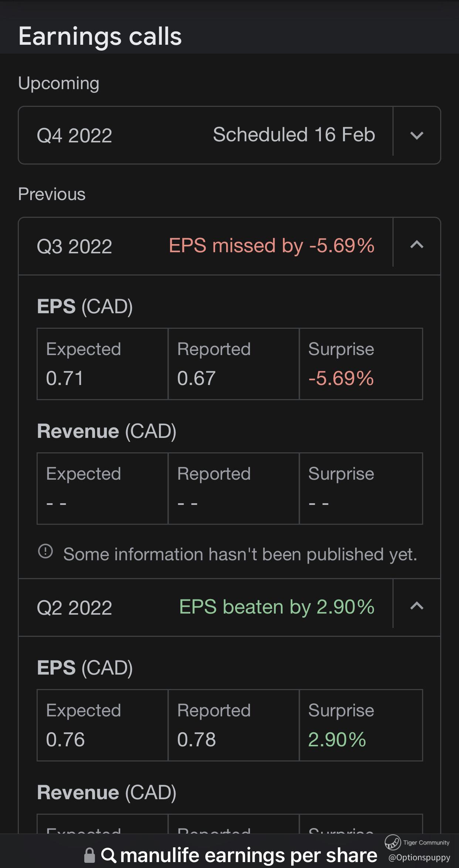Screen dimensions: 459x868
Task: Select Q3 Reported EPS value 0.67
Action: [196, 378]
